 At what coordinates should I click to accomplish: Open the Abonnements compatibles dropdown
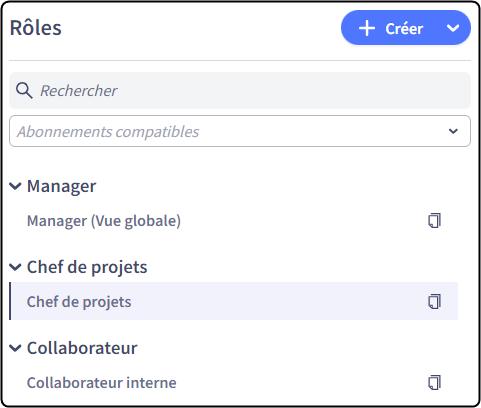(x=240, y=131)
